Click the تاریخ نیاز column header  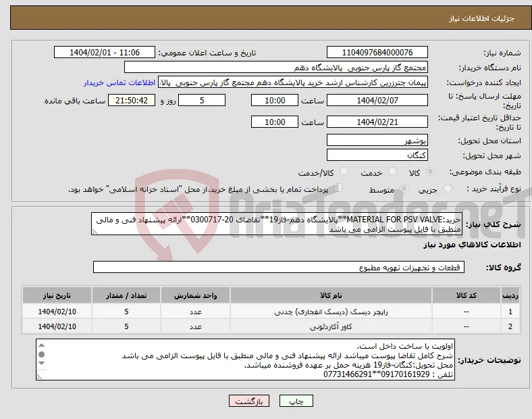point(57,295)
